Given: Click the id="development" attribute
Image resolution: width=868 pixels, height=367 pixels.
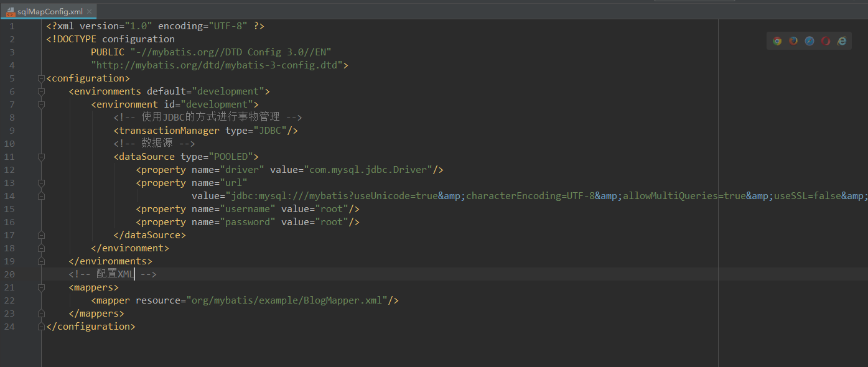Looking at the screenshot, I should (208, 105).
